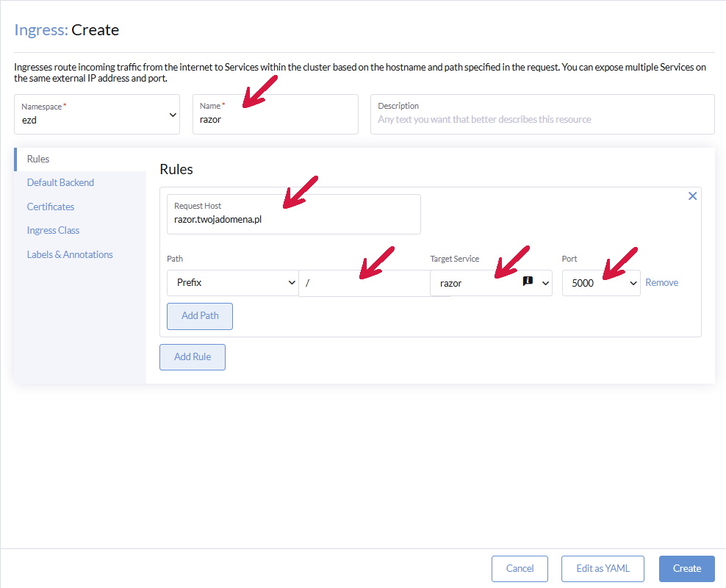The image size is (726, 588).
Task: Click the info icon in Target Service
Action: 527,282
